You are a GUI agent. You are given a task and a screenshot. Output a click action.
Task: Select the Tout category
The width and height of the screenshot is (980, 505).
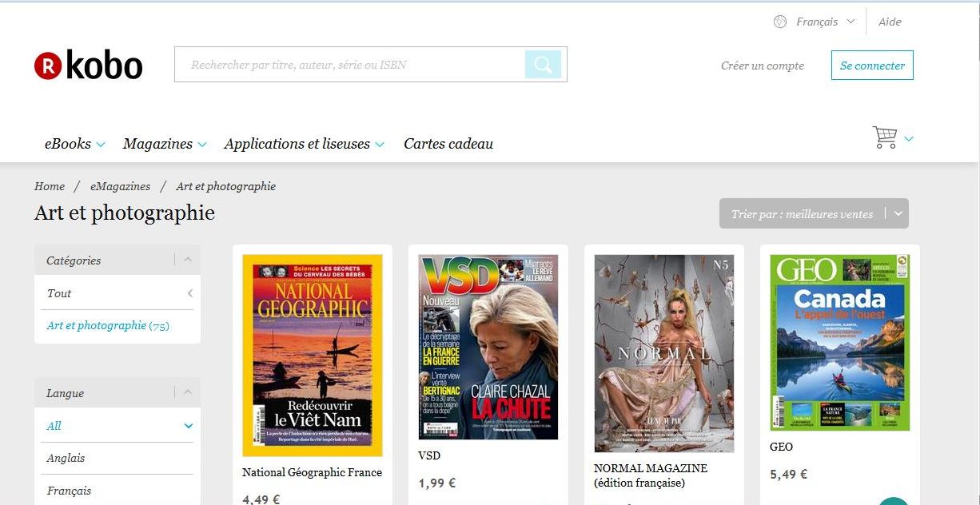tap(118, 293)
